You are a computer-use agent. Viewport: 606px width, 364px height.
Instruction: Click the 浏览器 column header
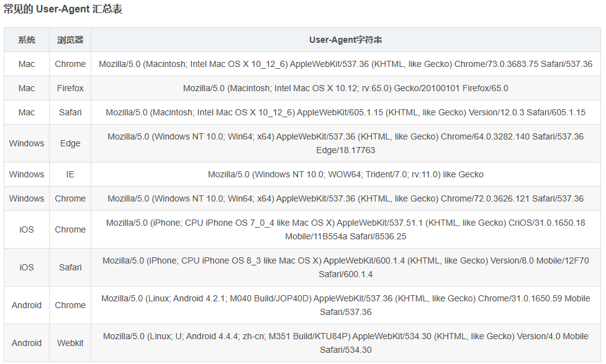(70, 40)
